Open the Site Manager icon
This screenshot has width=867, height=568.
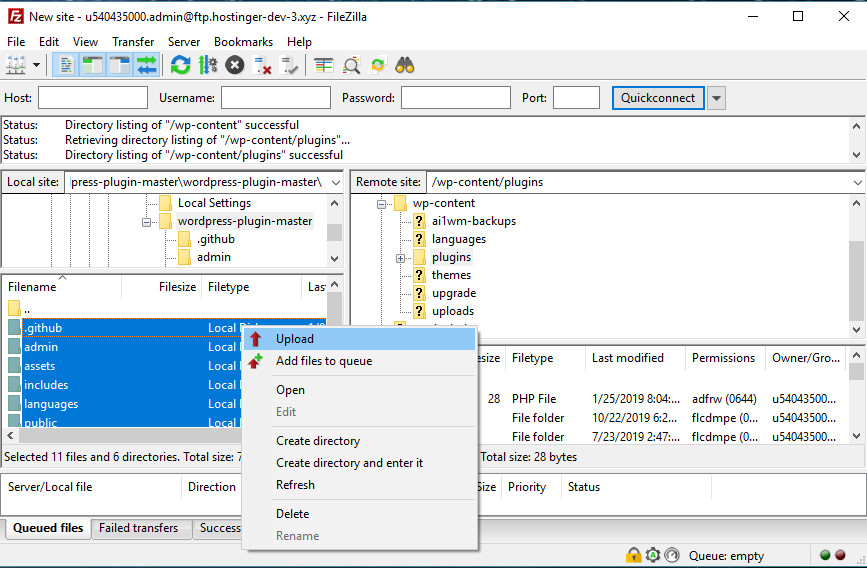coord(16,65)
